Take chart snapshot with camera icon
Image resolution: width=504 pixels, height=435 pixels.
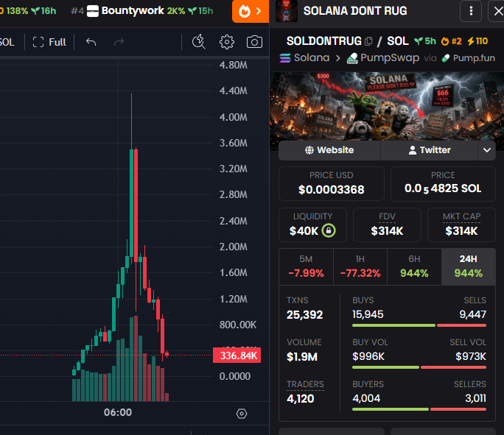254,42
